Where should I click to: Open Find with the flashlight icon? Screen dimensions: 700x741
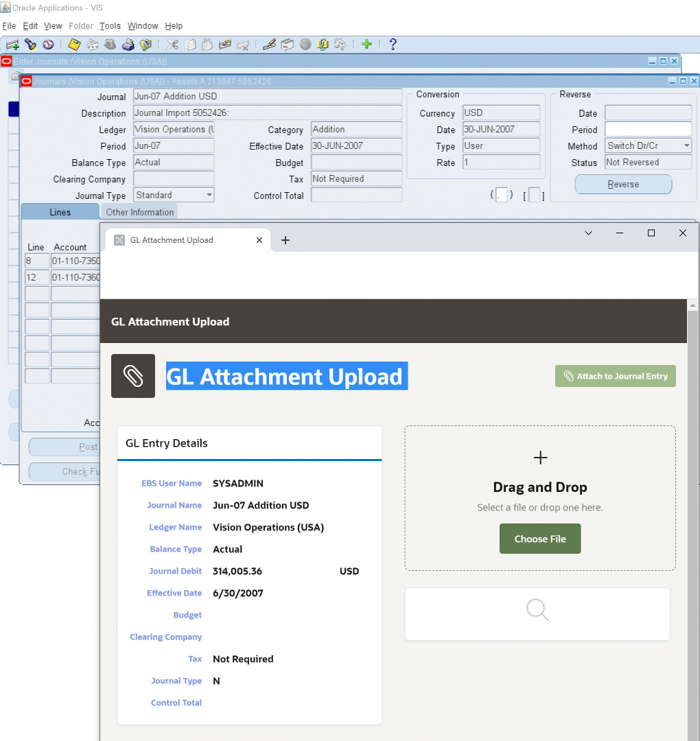point(31,45)
